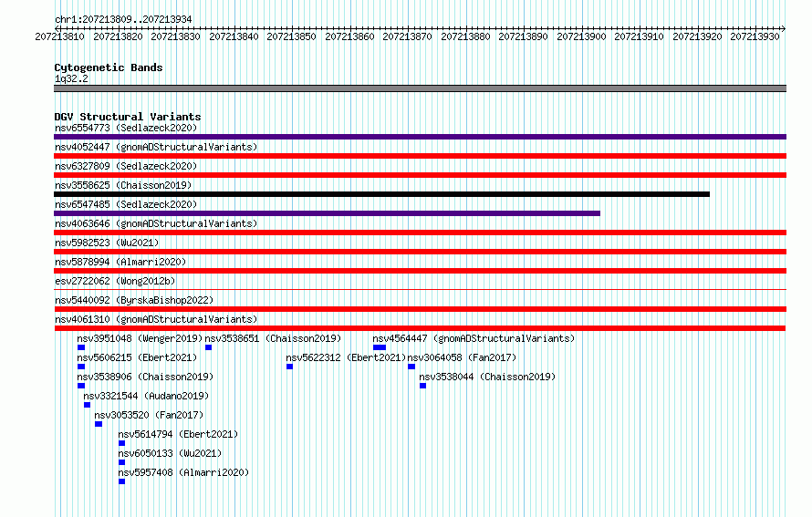
Task: Select the blue marker under nsv3538651
Action: 208,347
